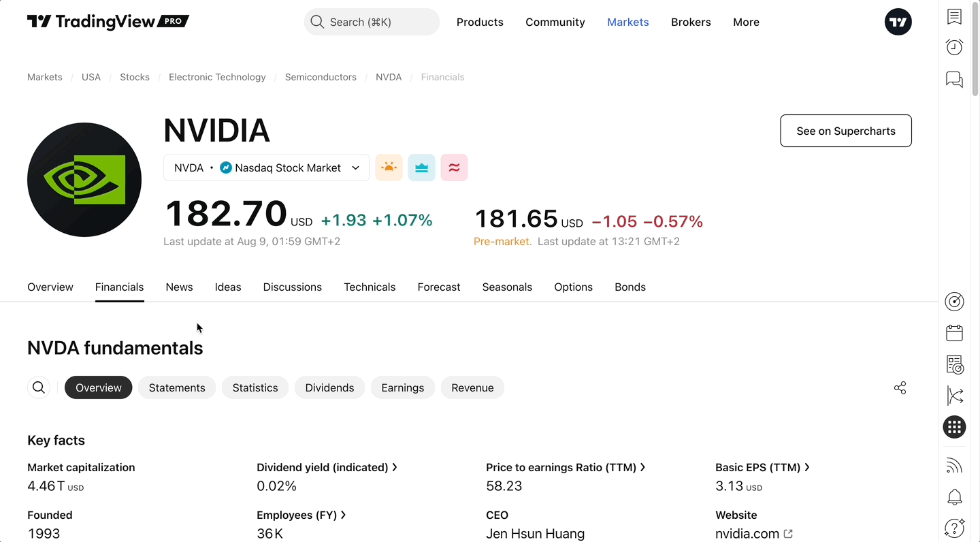Click the 181.65 pre-market price value

[516, 219]
